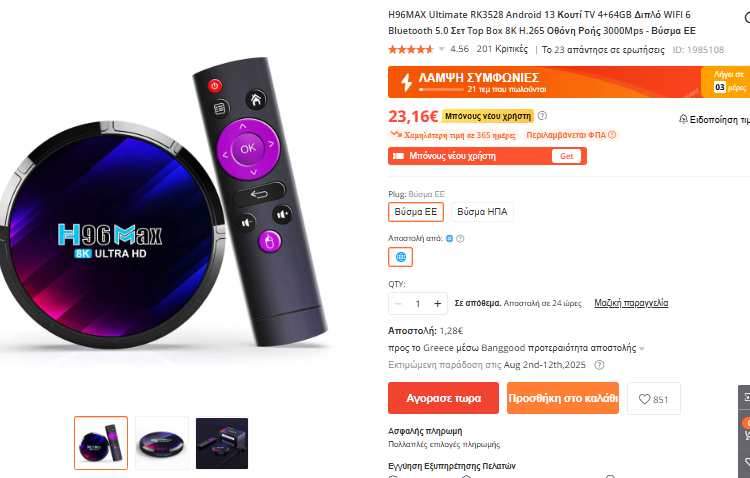This screenshot has height=478, width=750.
Task: Open the 201 Κριτικές reviews link
Action: [x=502, y=49]
